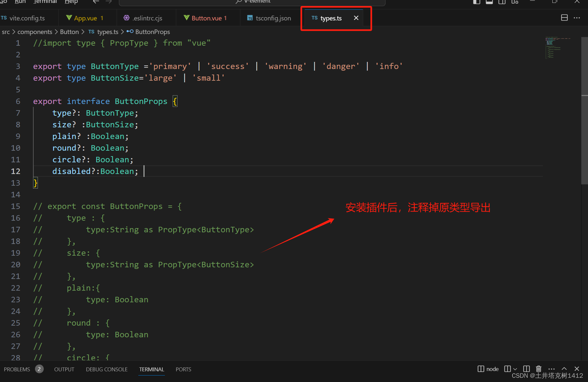Open the DEBUG CONSOLE panel

(107, 369)
